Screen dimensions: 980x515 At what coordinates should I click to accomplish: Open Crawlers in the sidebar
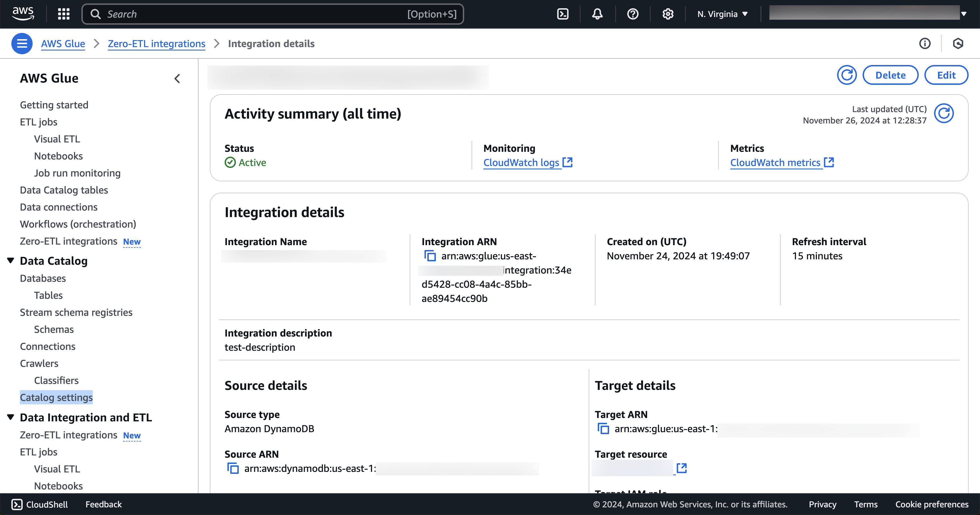39,363
